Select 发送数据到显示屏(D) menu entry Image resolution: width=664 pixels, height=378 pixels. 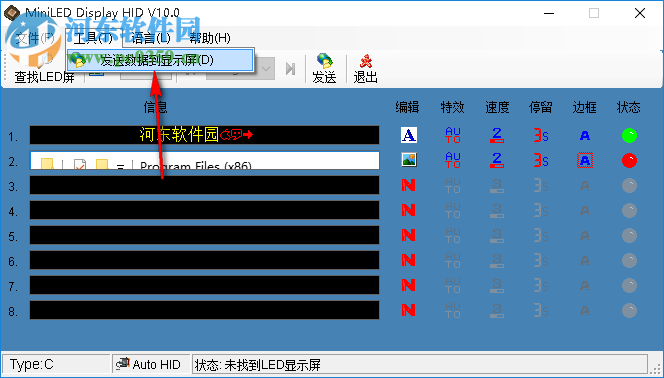160,61
